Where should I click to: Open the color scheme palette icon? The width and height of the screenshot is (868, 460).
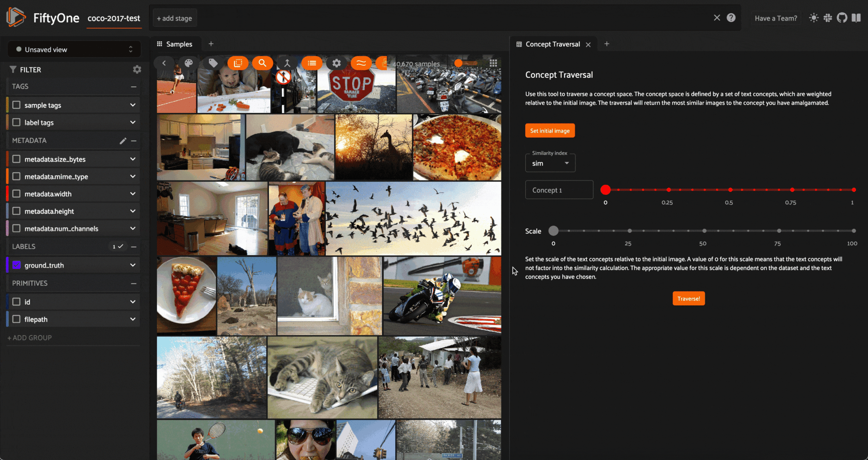pyautogui.click(x=189, y=63)
